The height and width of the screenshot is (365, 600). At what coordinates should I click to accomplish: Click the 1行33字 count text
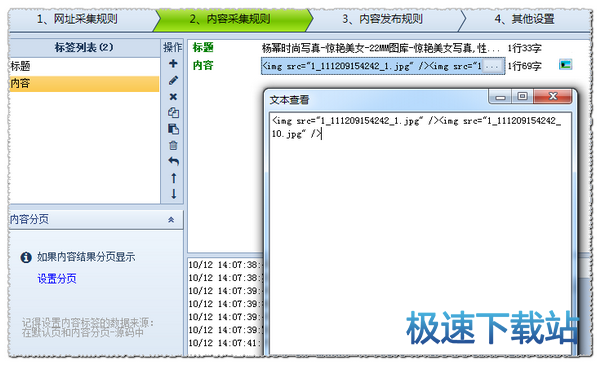pos(524,48)
